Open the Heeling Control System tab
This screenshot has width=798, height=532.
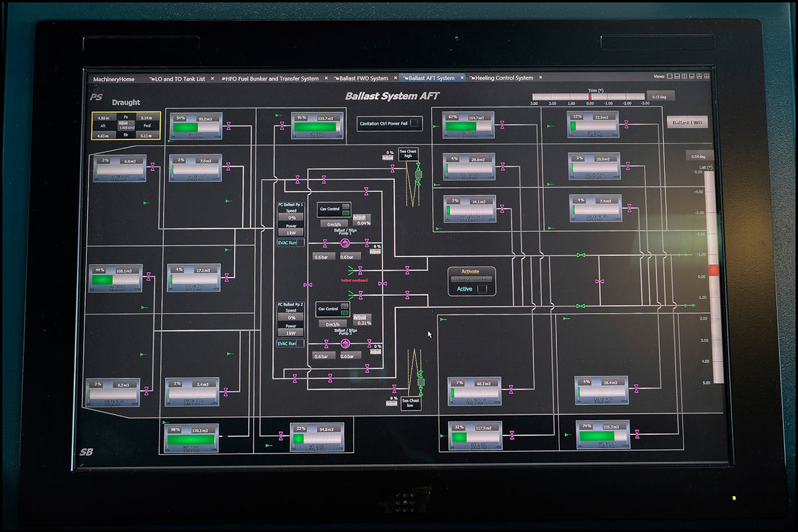click(504, 78)
